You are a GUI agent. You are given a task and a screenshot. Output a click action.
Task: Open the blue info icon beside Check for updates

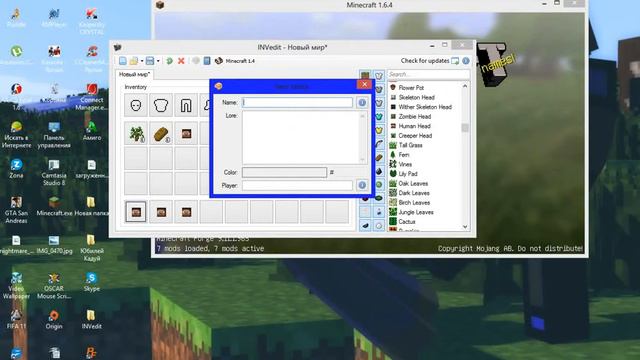[x=466, y=61]
